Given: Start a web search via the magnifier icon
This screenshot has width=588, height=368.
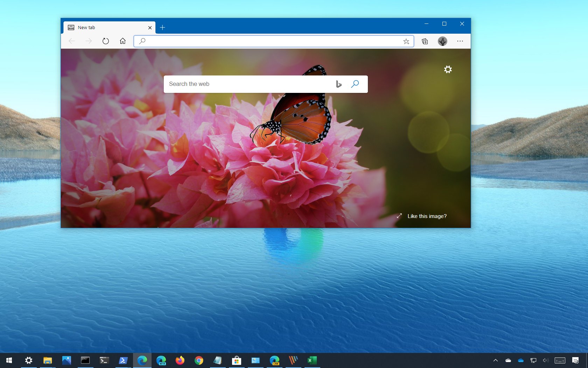Looking at the screenshot, I should pyautogui.click(x=355, y=84).
